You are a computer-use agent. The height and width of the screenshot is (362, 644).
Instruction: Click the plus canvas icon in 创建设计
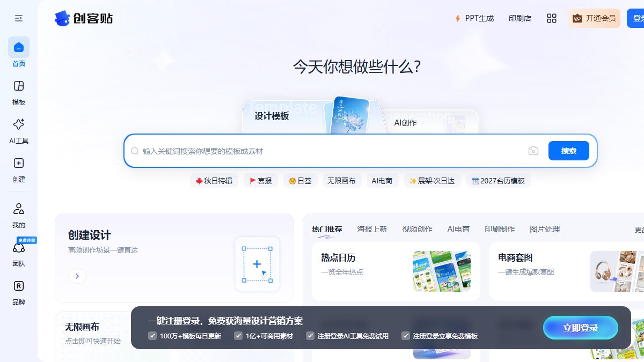pyautogui.click(x=257, y=264)
